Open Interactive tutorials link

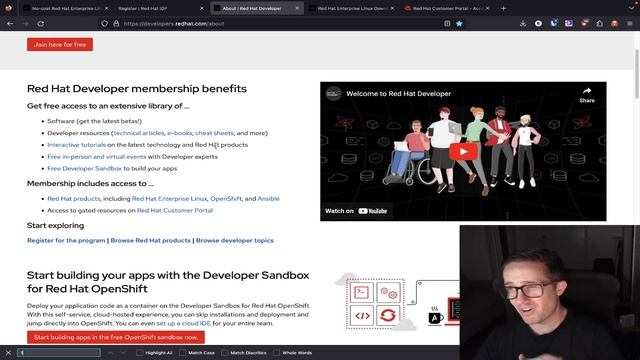(x=76, y=145)
